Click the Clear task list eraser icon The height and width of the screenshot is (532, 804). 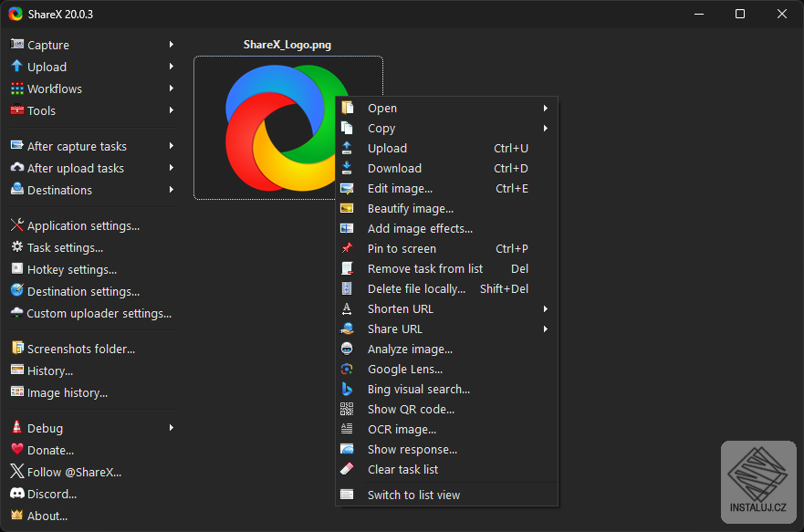pyautogui.click(x=347, y=469)
